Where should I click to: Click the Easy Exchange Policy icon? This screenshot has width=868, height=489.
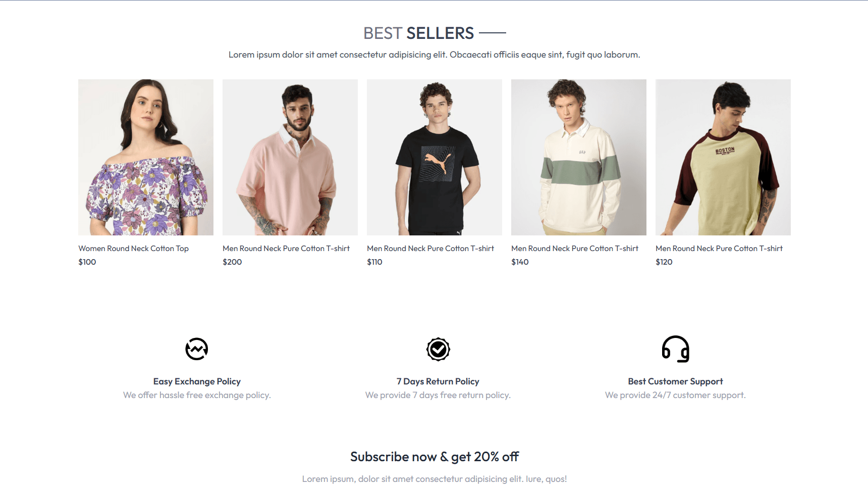[x=197, y=349]
